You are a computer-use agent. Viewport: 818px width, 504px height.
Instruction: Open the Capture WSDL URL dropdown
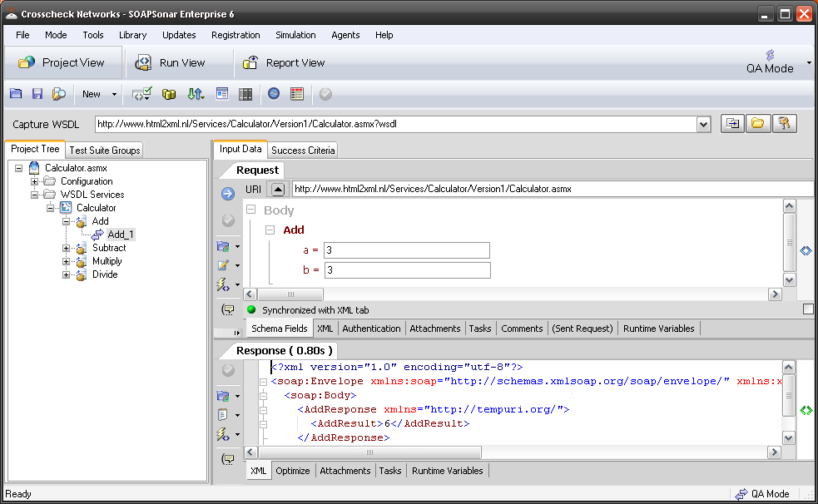pyautogui.click(x=704, y=124)
